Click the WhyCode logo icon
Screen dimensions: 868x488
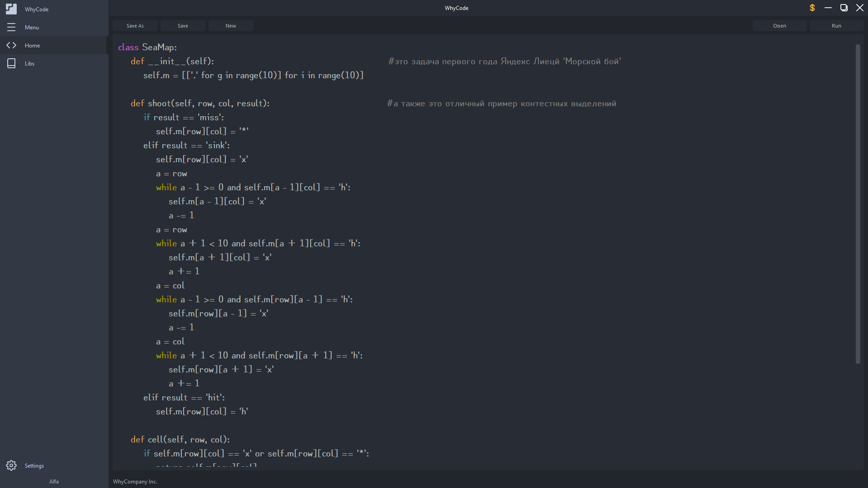(x=11, y=9)
